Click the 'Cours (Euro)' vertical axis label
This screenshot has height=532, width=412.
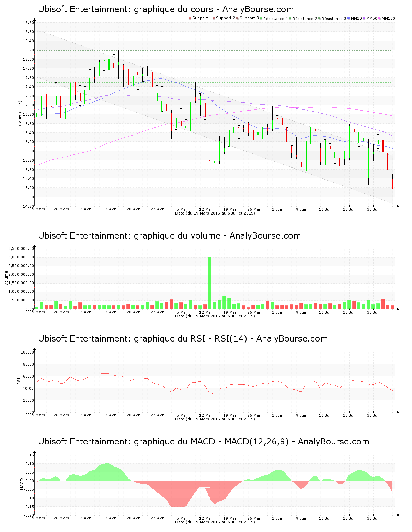click(20, 113)
